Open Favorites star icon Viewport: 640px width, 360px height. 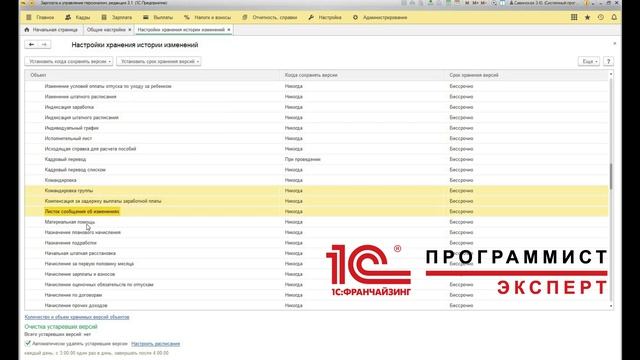[587, 17]
